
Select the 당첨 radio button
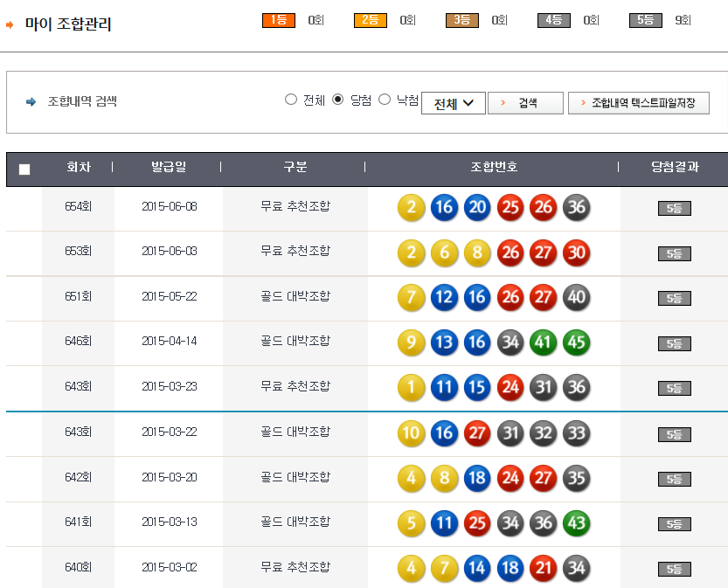tap(338, 100)
